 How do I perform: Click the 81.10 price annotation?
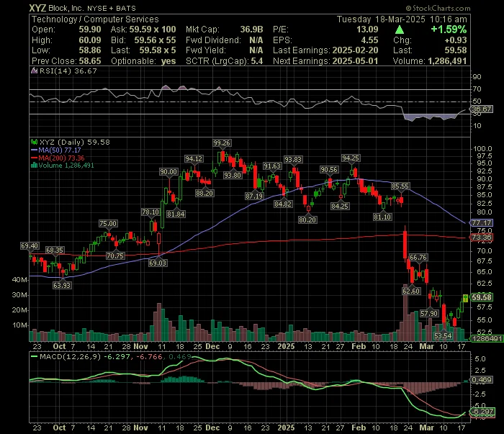pyautogui.click(x=382, y=217)
